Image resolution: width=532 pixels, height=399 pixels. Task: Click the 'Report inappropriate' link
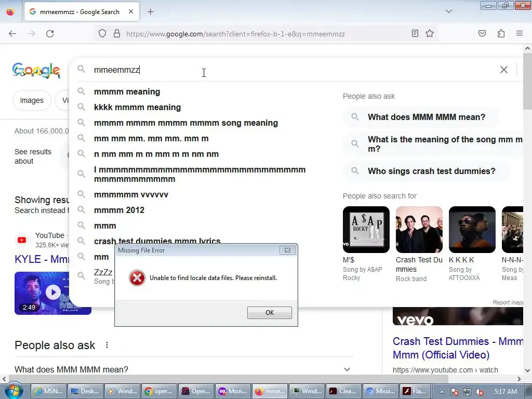click(x=508, y=302)
